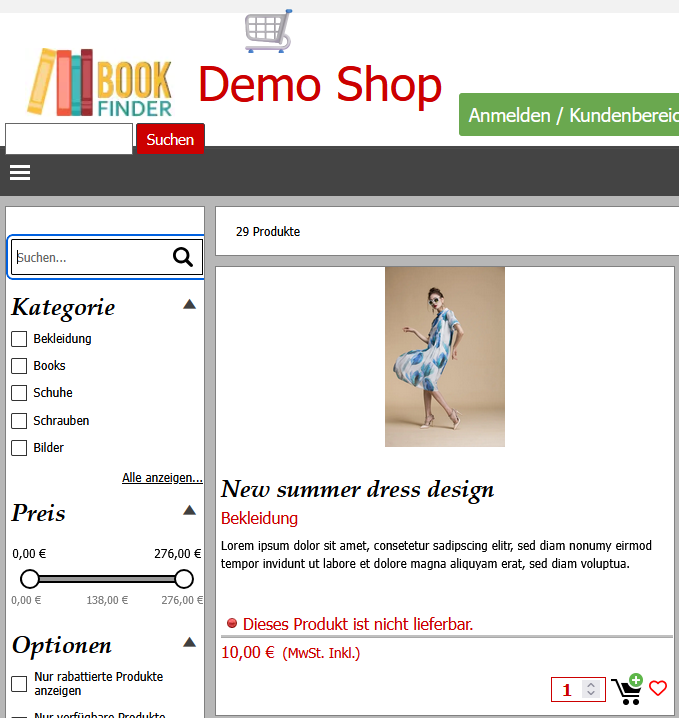The image size is (679, 718).
Task: Enable 'Nur rabattierte Produkte anzeigen' option
Action: 19,684
